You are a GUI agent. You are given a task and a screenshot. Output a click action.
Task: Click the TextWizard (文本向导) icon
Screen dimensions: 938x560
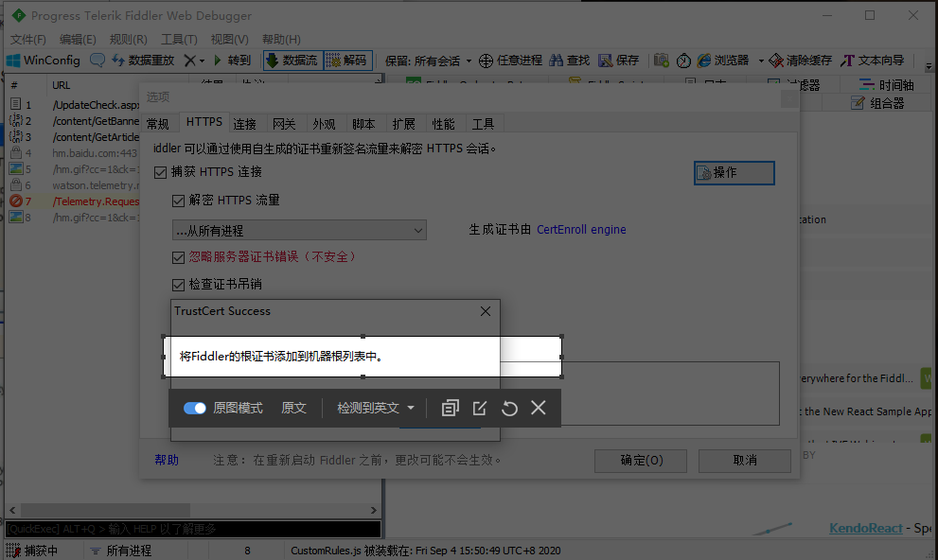pyautogui.click(x=847, y=61)
